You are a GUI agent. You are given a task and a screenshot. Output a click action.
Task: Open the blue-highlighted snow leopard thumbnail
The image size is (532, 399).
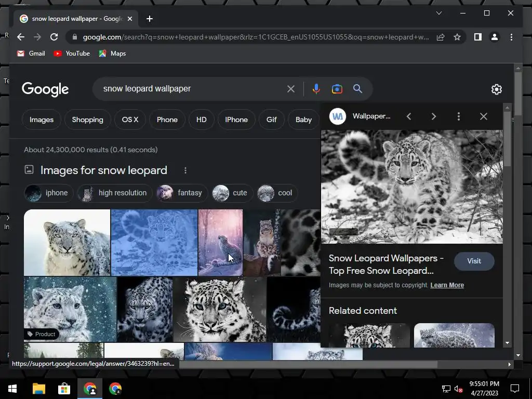point(154,242)
